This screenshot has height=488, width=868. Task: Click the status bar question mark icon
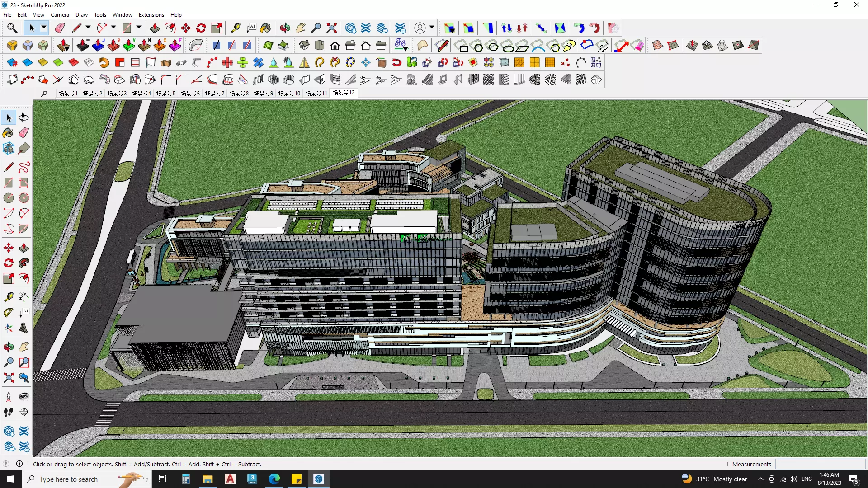click(6, 464)
